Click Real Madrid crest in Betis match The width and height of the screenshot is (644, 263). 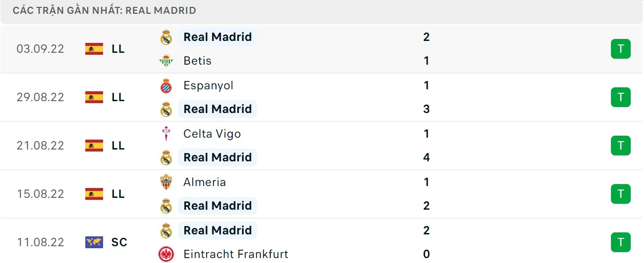coord(166,38)
